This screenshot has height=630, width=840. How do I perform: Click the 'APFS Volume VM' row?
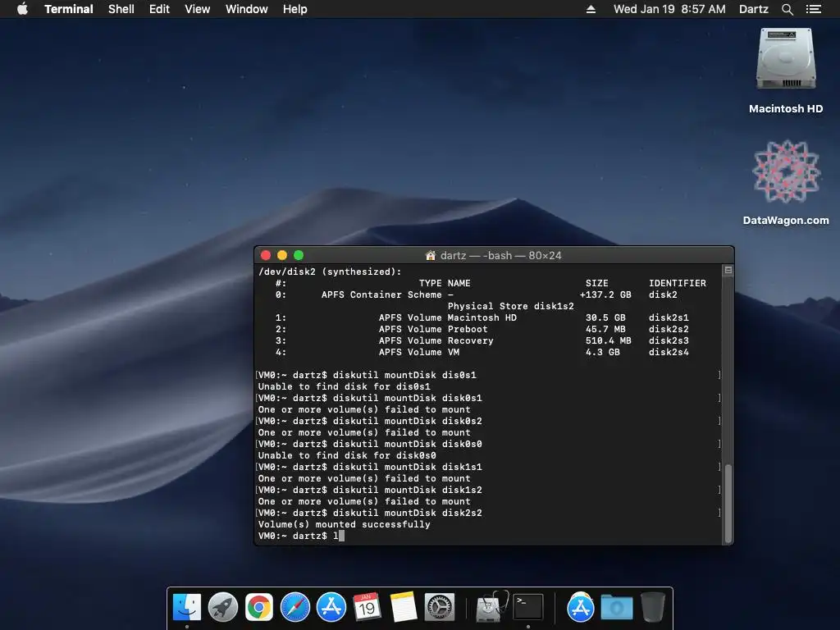[x=482, y=352]
